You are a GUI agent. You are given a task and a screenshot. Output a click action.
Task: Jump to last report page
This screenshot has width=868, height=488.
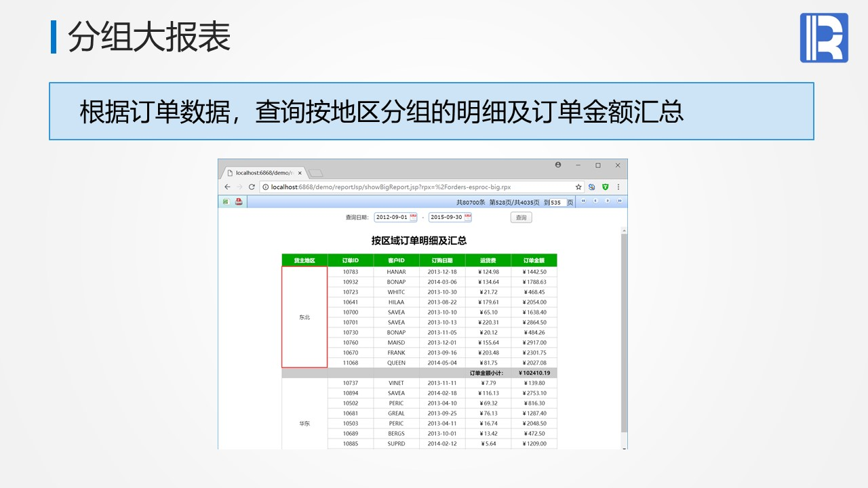click(620, 201)
